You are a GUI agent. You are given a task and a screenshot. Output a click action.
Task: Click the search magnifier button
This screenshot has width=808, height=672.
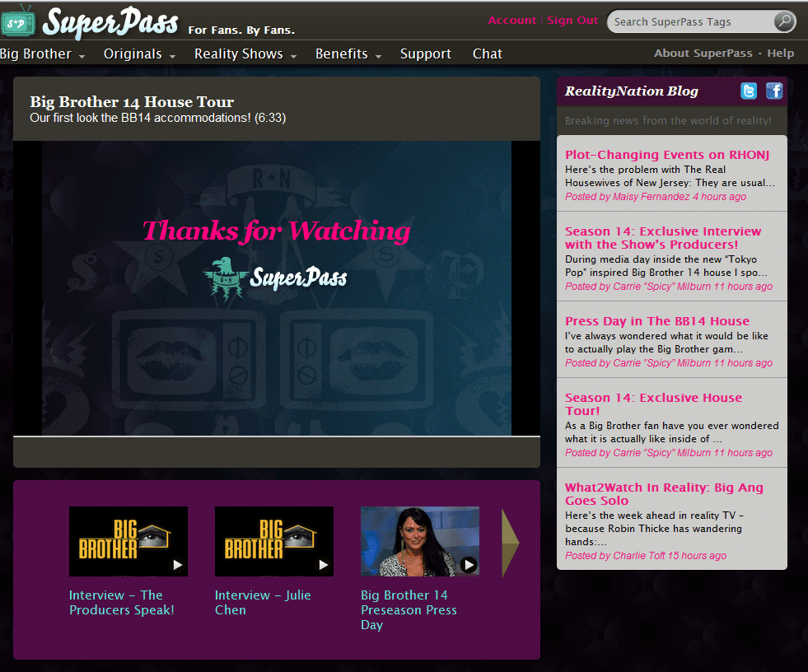tap(784, 21)
